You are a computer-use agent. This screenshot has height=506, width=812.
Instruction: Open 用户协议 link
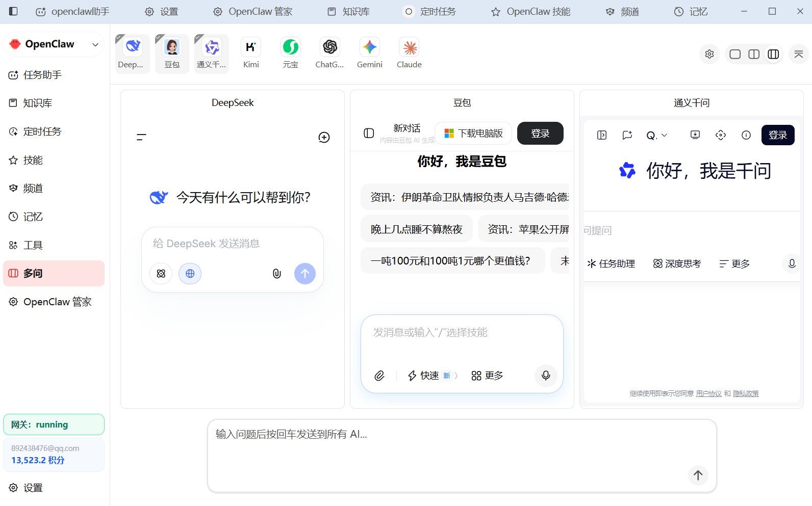(709, 393)
